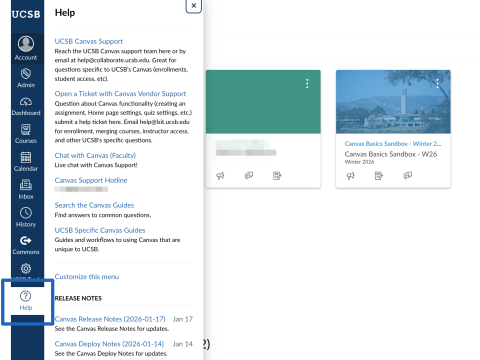The height and width of the screenshot is (360, 480).
Task: Open Canvas Release Notes (2026-01-17)
Action: [110, 319]
